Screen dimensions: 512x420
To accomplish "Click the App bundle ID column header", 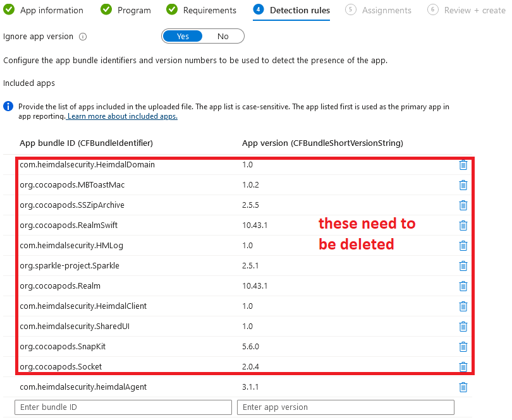I will [x=86, y=143].
